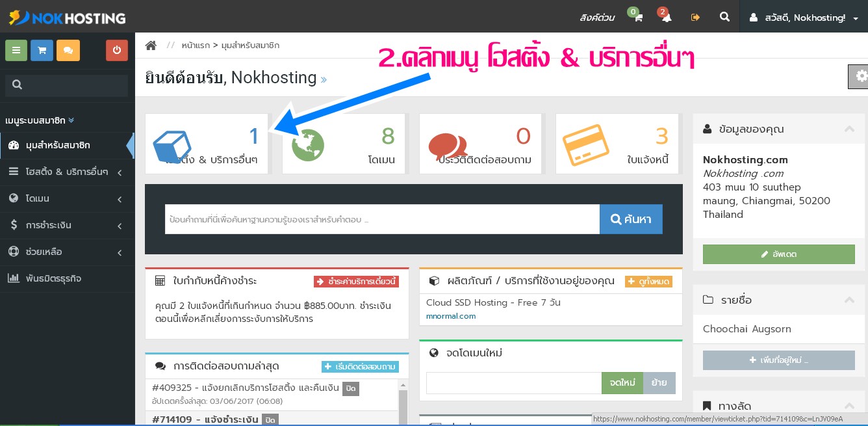Click the double-chevron next to welcome heading
Screen dimensions: 868x426
pos(324,80)
